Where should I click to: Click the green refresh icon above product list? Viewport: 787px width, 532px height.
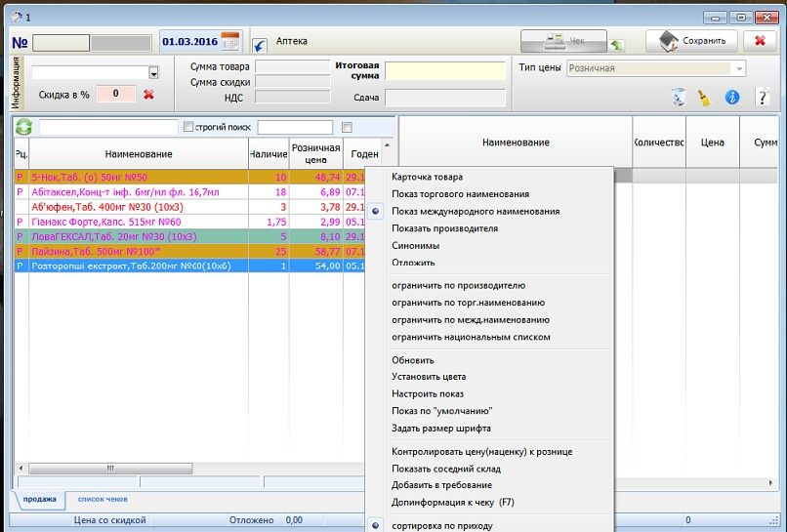pos(23,127)
